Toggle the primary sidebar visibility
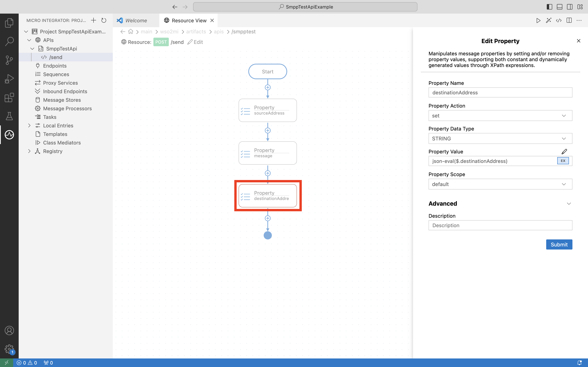The height and width of the screenshot is (367, 588). tap(549, 7)
